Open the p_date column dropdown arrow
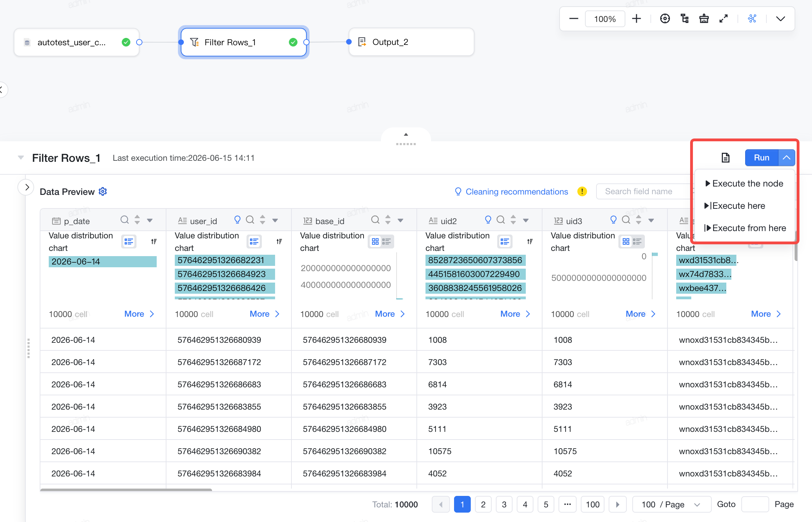The image size is (812, 522). pos(150,220)
